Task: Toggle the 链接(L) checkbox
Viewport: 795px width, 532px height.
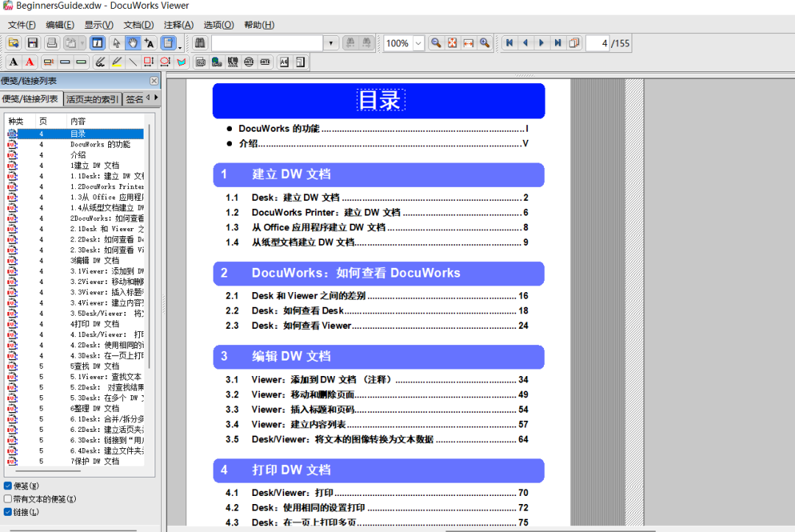Action: 7,512
